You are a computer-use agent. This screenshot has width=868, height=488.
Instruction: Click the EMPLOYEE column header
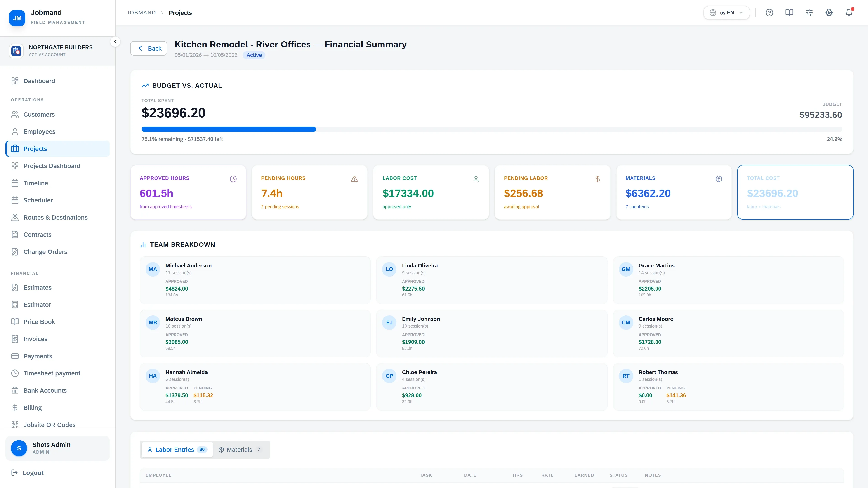158,475
